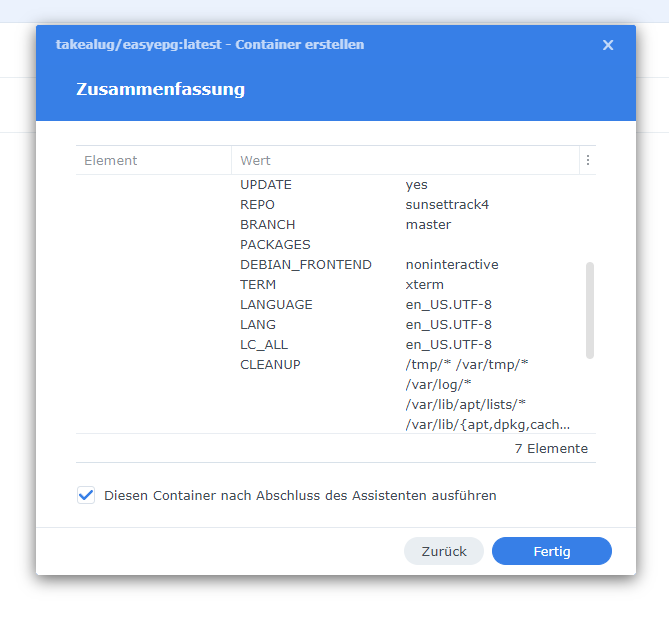Click the summary list vertical scrollbar
The width and height of the screenshot is (669, 632).
pyautogui.click(x=590, y=310)
